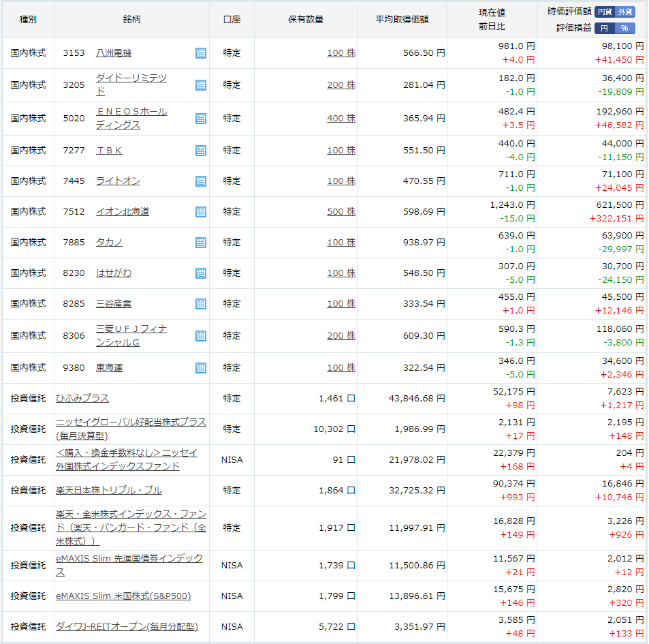Open calendar icon for 三谷産業 row
The image size is (649, 644).
[201, 303]
